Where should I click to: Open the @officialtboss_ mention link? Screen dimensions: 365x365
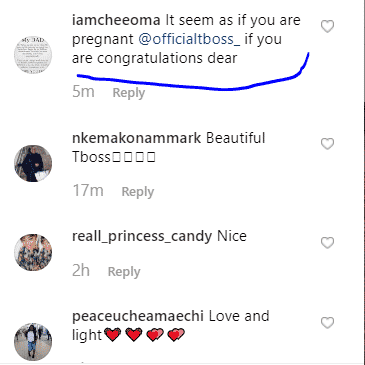[189, 39]
